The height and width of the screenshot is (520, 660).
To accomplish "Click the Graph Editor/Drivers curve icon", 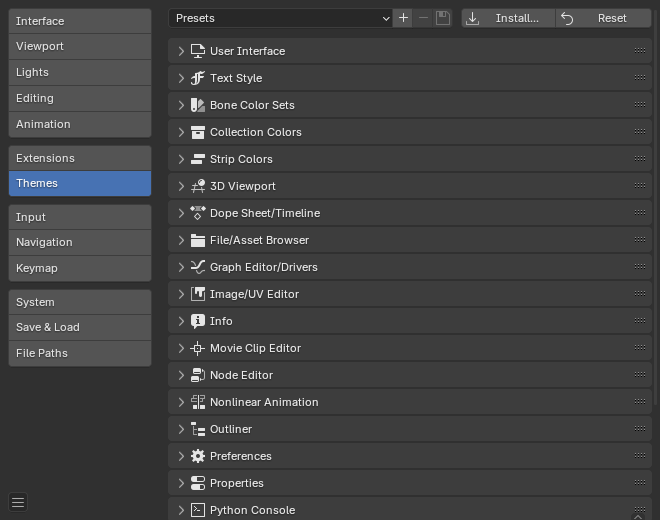I will [x=198, y=267].
